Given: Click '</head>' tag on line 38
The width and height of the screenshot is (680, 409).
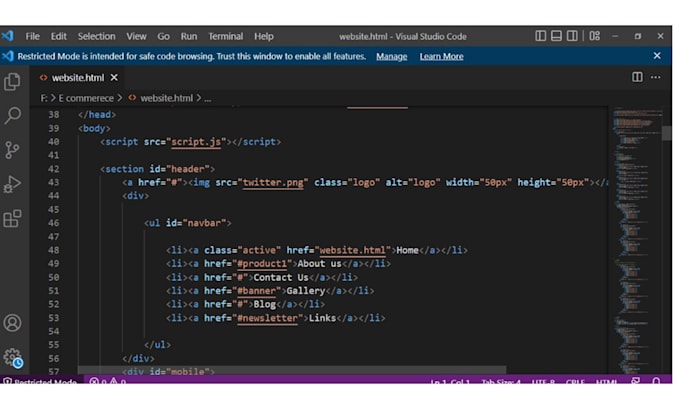Looking at the screenshot, I should [97, 115].
